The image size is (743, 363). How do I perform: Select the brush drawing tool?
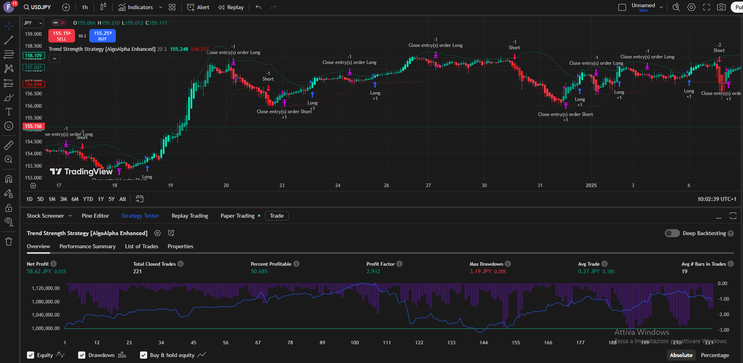tap(9, 98)
